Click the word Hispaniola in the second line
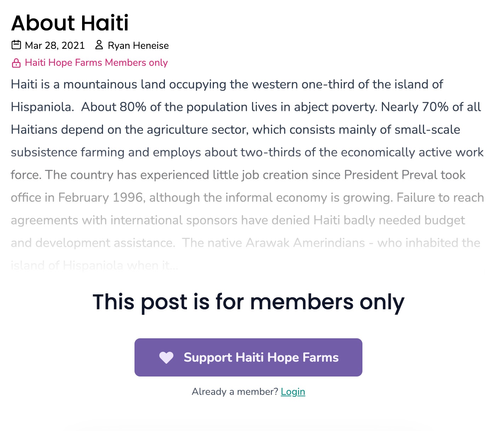Image resolution: width=504 pixels, height=431 pixels. tap(41, 107)
